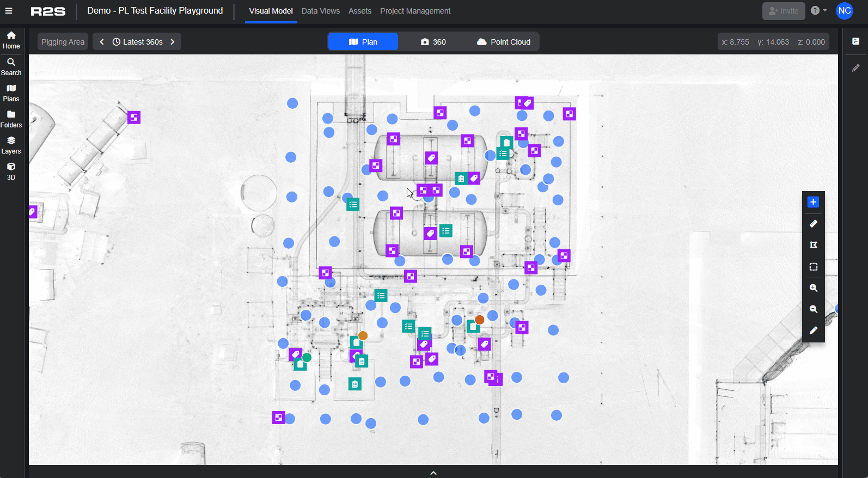Click the red-orange status dot marker
Viewport: 868px width, 478px height.
point(479,320)
